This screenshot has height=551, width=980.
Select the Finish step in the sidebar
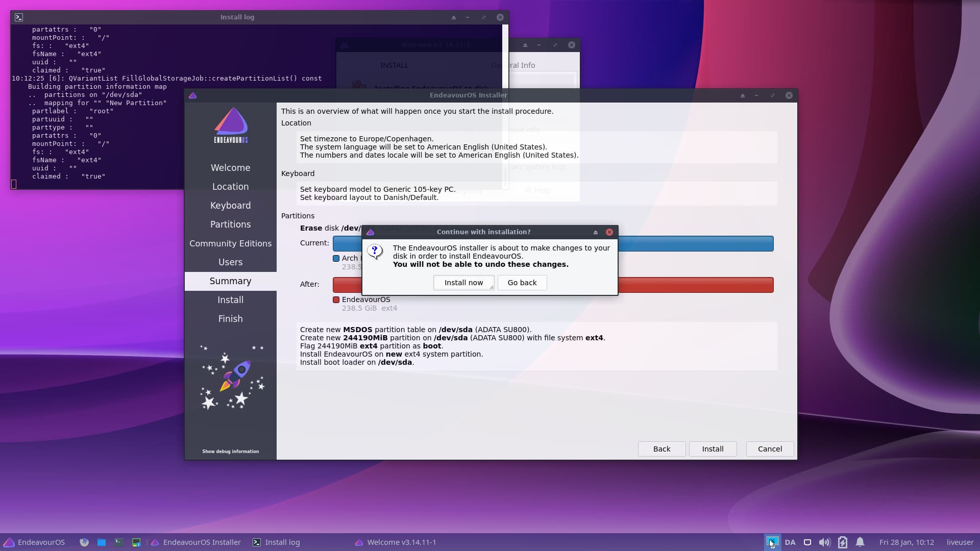[x=230, y=319]
